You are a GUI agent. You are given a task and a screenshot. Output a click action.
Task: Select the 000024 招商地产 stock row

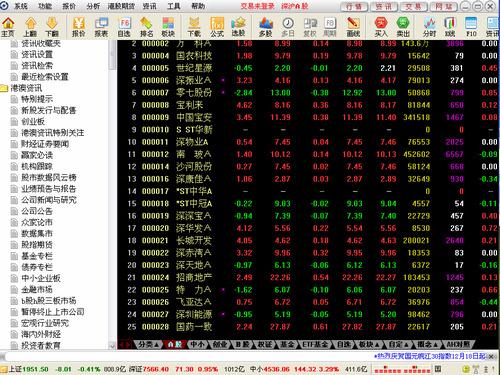(308, 277)
